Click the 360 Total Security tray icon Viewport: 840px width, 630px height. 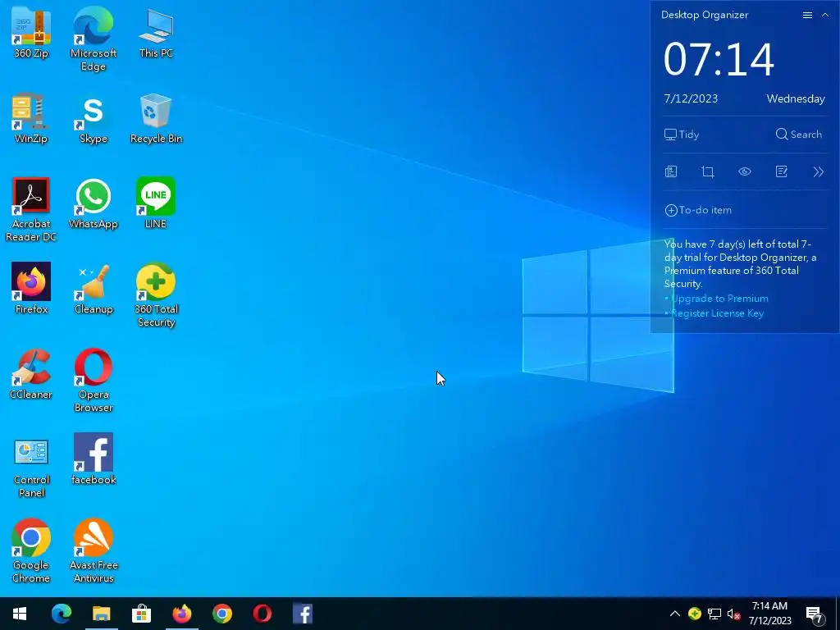point(695,614)
